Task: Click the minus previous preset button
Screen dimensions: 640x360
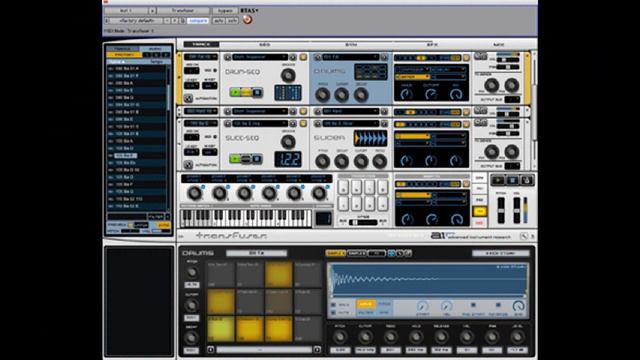Action: 167,20
